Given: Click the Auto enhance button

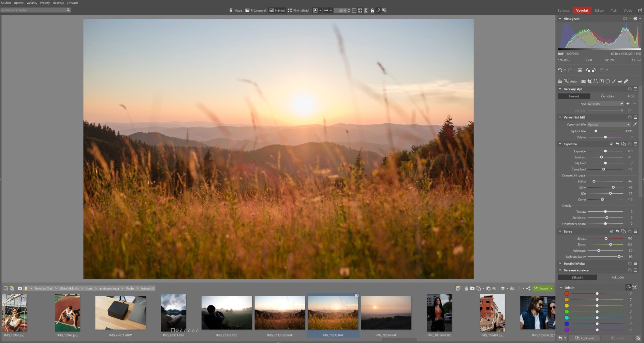Looking at the screenshot, I should (x=571, y=81).
